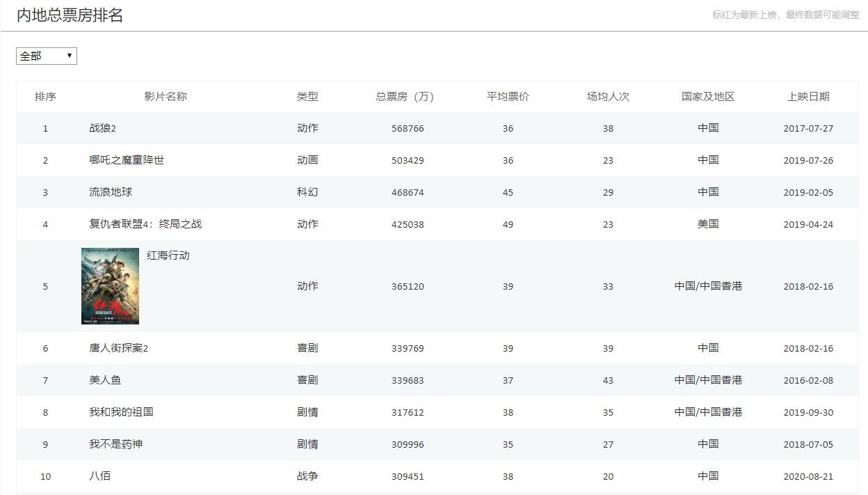Click the 影片名称 column header
The height and width of the screenshot is (495, 868).
[166, 97]
